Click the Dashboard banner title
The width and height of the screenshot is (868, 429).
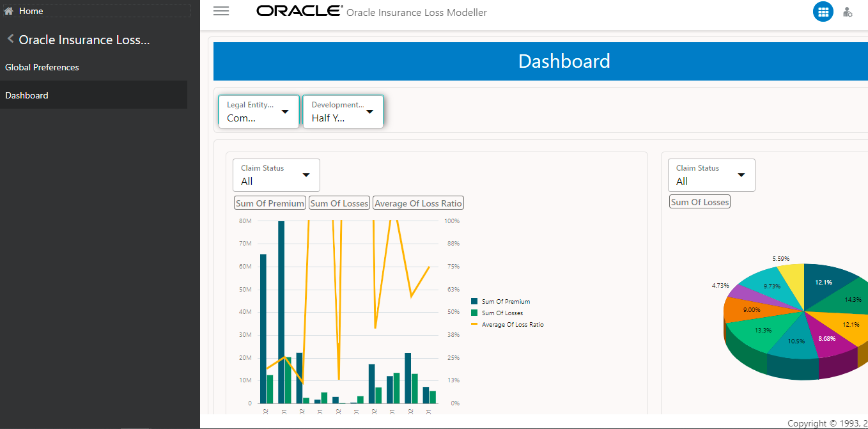[564, 61]
